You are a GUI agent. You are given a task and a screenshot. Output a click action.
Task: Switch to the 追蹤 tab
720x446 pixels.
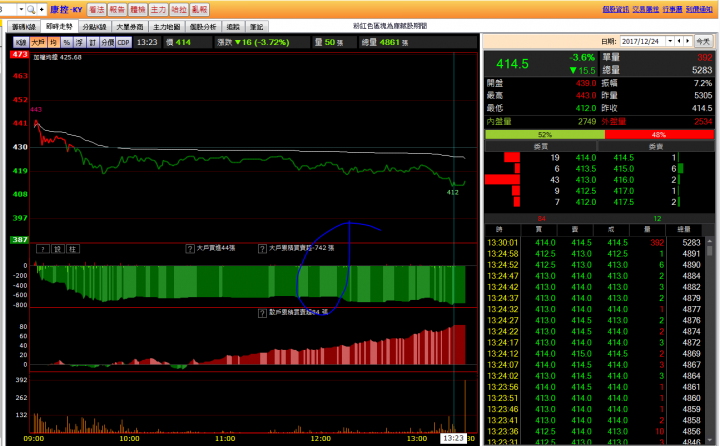[x=233, y=27]
